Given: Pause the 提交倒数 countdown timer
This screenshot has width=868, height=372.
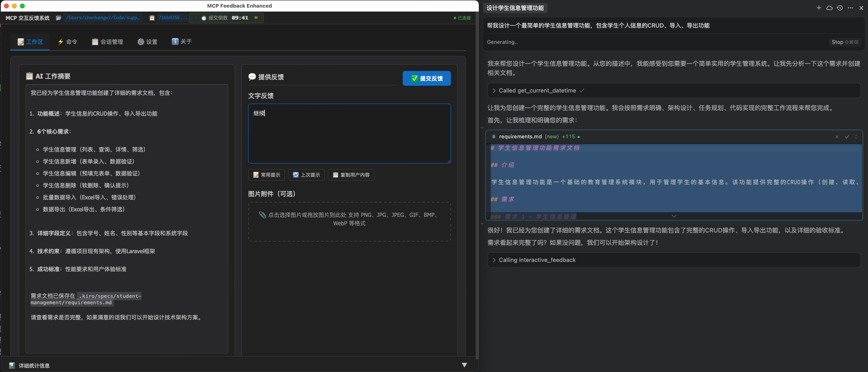Looking at the screenshot, I should 257,18.
